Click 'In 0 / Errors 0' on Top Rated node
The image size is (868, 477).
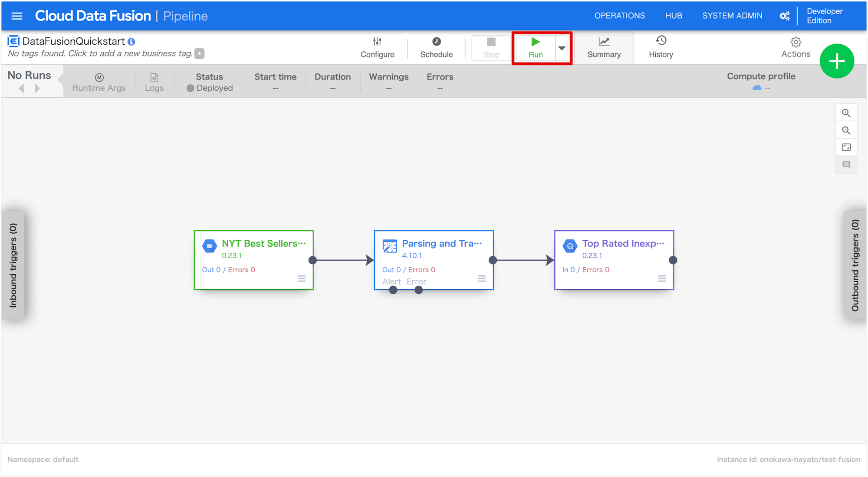point(585,269)
